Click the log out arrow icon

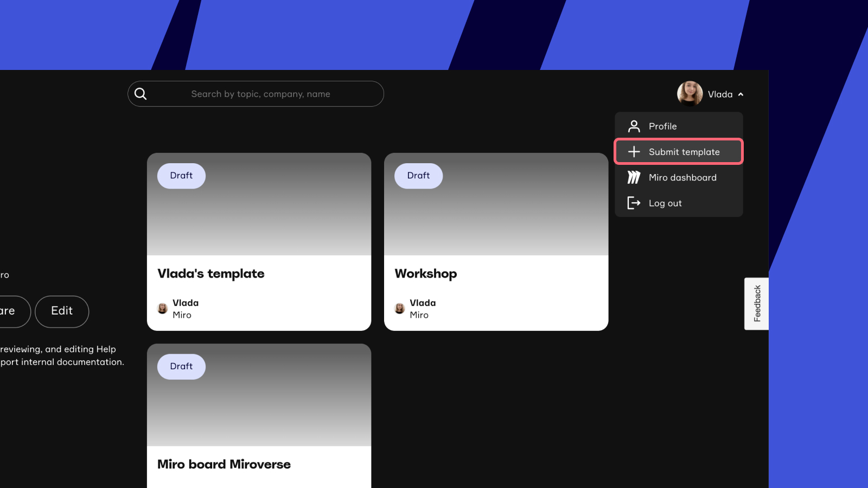point(634,203)
